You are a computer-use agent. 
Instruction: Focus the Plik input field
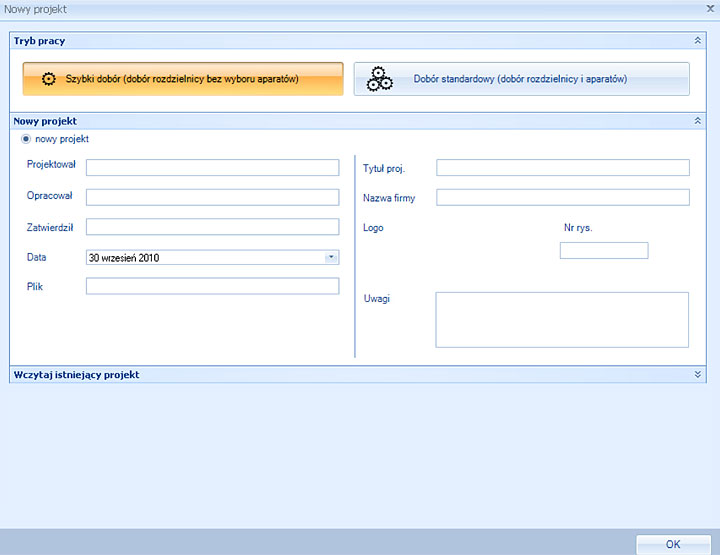[213, 286]
